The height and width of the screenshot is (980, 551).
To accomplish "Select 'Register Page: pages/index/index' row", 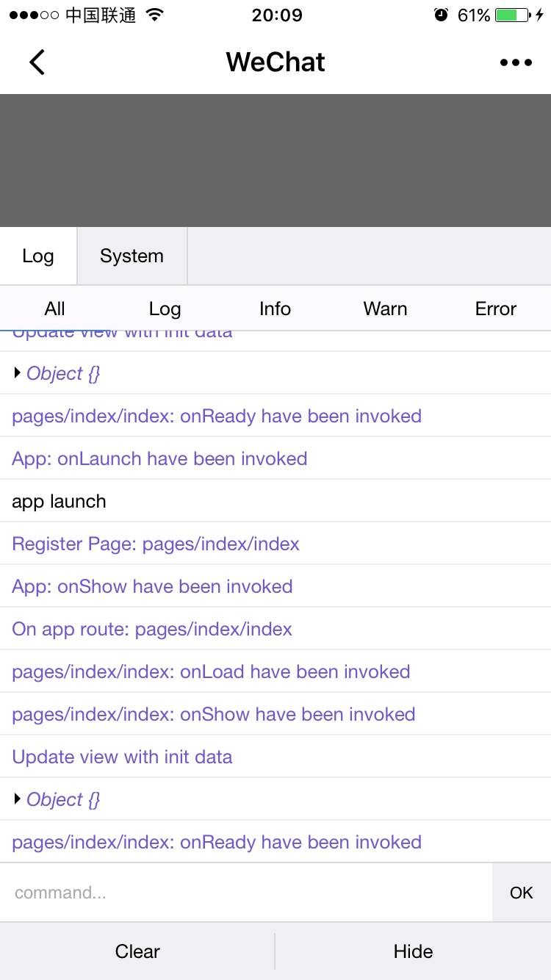I will click(275, 544).
